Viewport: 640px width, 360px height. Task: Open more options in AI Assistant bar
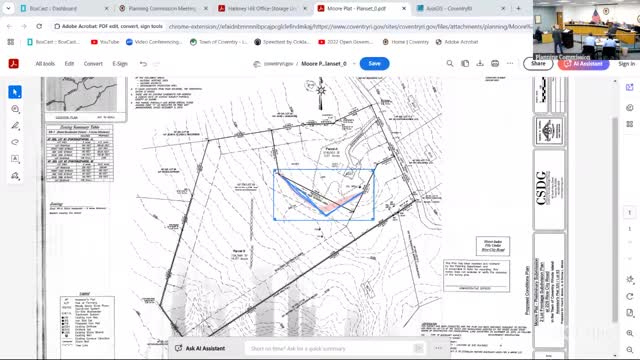[438, 348]
